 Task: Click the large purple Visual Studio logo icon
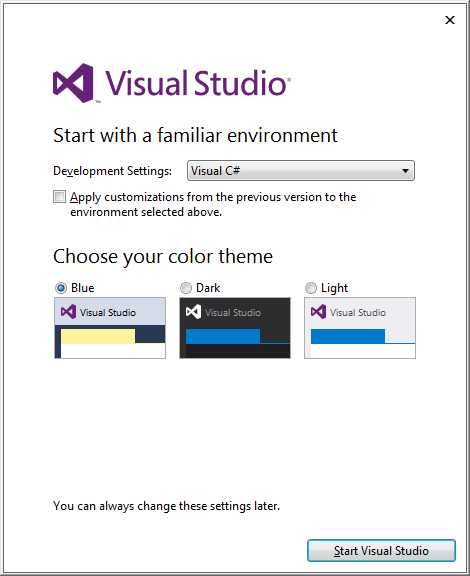pyautogui.click(x=73, y=83)
